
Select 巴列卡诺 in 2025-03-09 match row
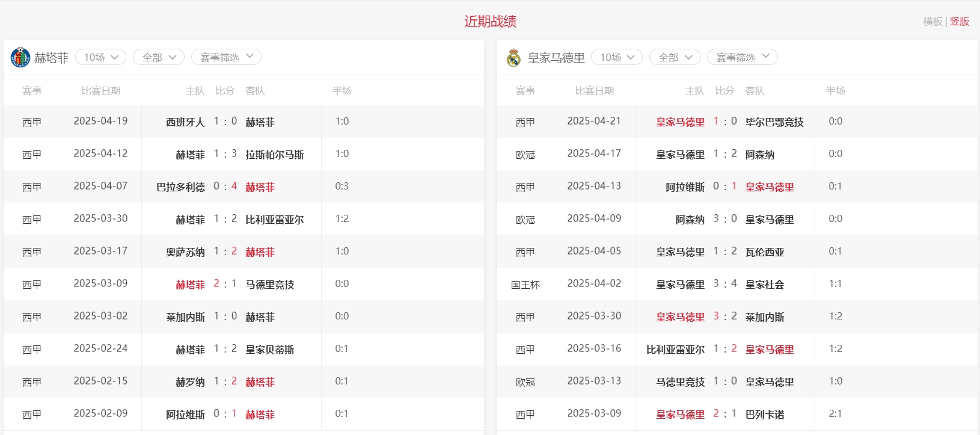coord(765,415)
